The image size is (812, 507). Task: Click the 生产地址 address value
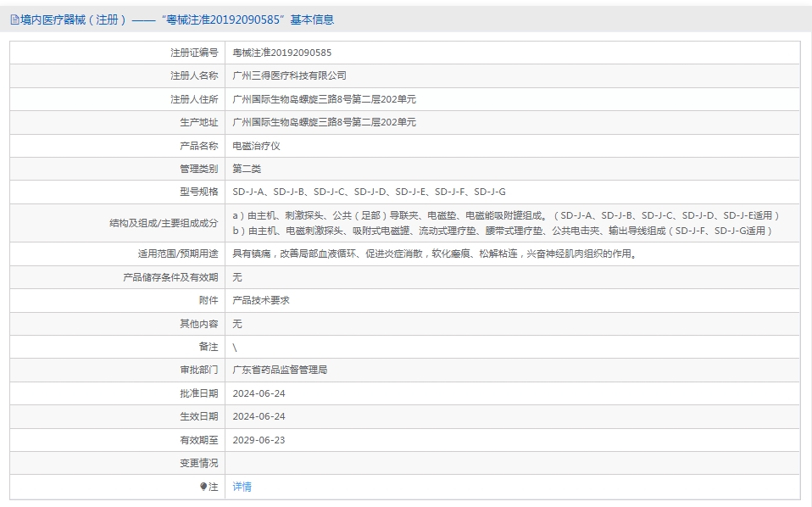[x=324, y=122]
